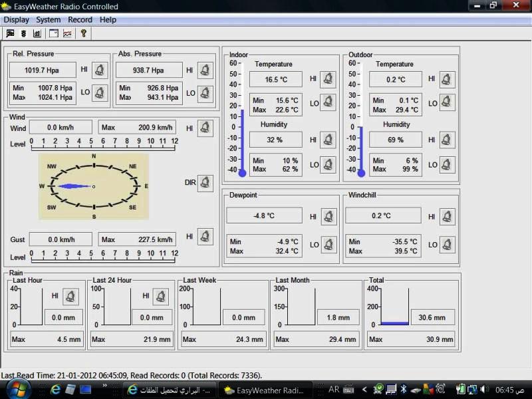Image resolution: width=532 pixels, height=399 pixels.
Task: Open the Display menu
Action: 16,20
